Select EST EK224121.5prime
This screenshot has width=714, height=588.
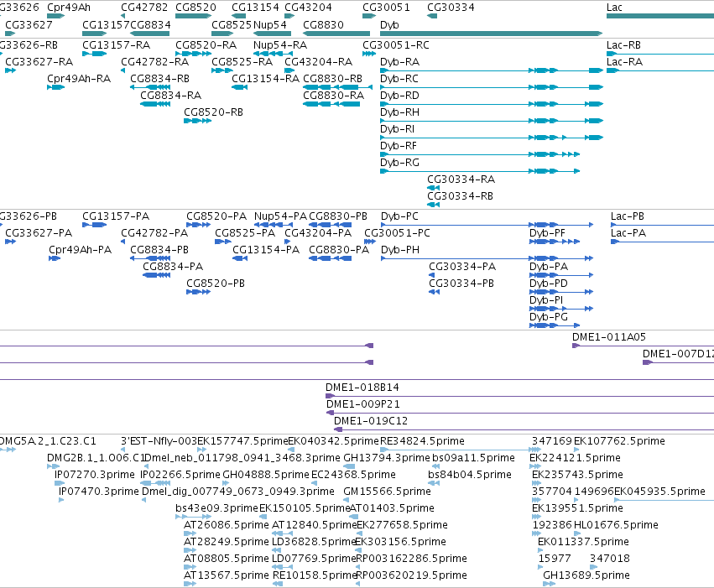click(575, 458)
